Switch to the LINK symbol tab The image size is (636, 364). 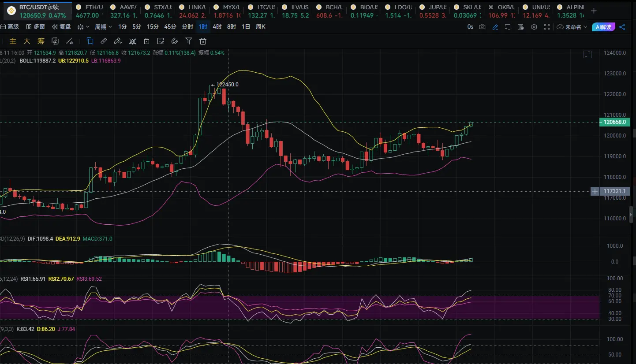click(x=192, y=11)
